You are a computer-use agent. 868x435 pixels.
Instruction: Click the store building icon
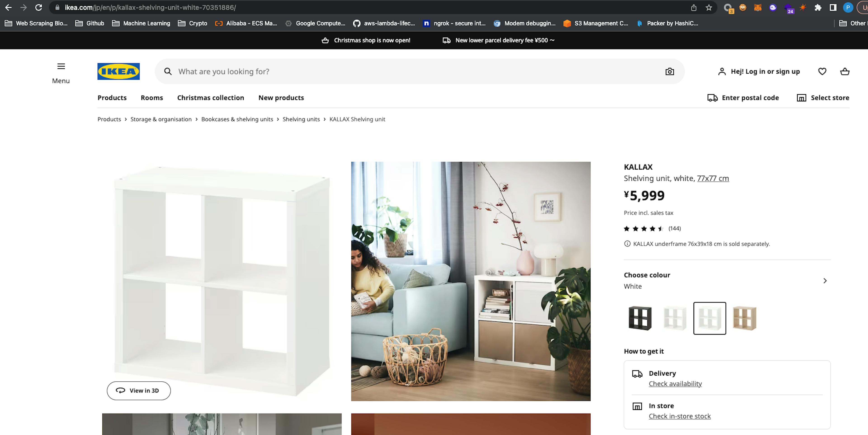pos(801,98)
